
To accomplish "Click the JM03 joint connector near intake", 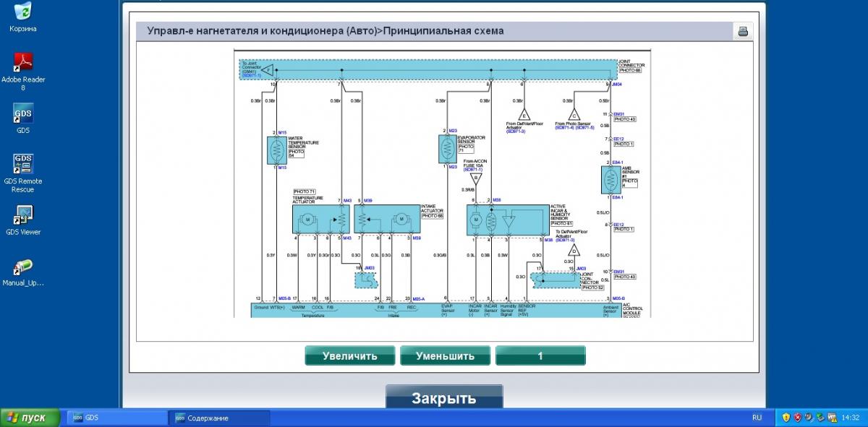I will tap(367, 279).
